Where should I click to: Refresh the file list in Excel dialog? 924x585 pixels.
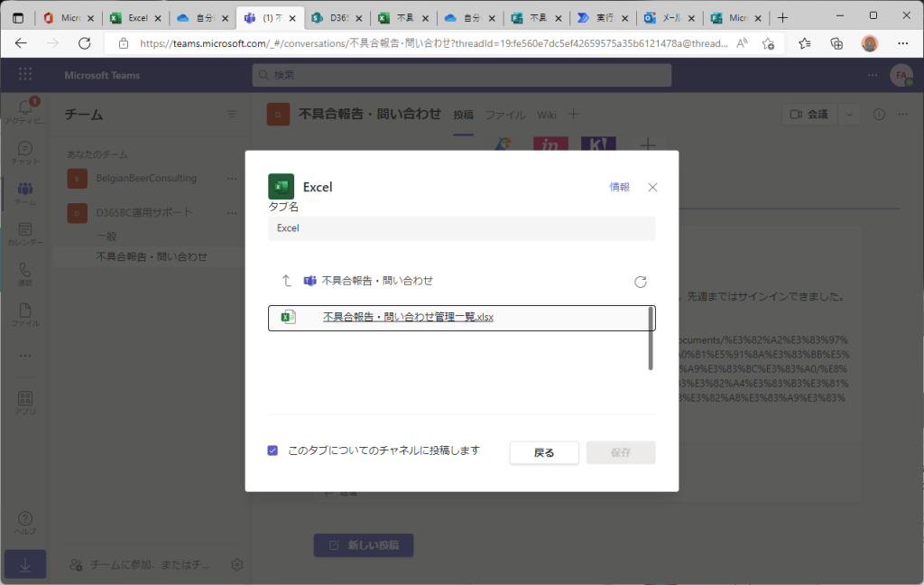(640, 282)
